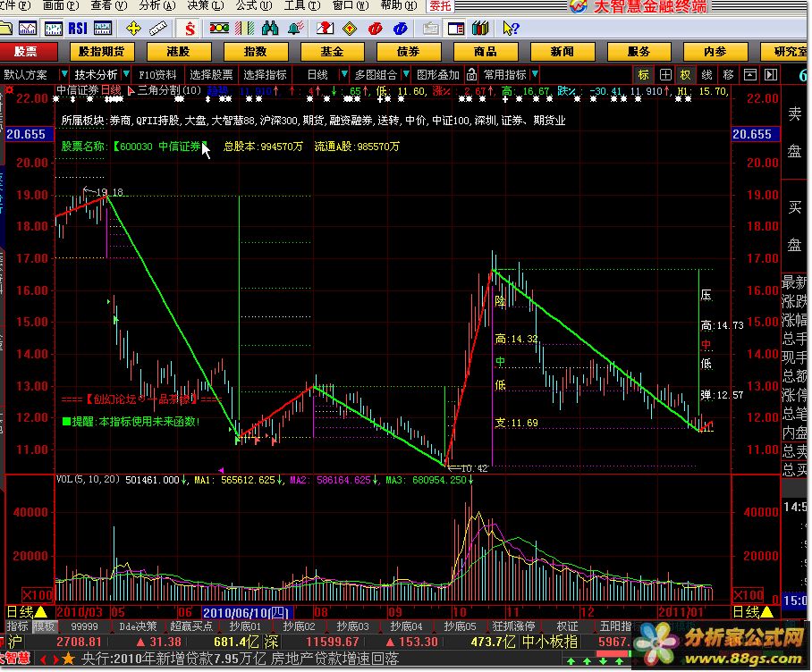Screen dimensions: 812x672
Task: Expand the 默认方案 dropdown arrow
Action: 64,74
